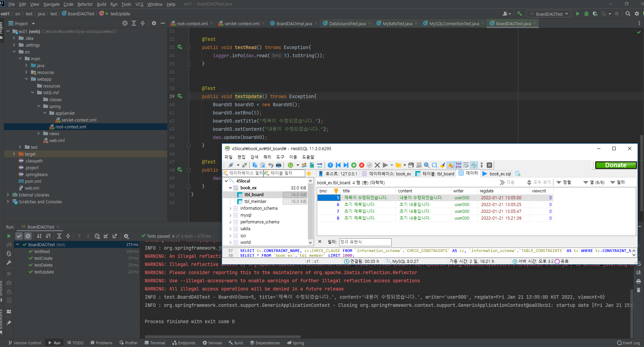Jump to first row icon in HeidiSQL toolbar
This screenshot has height=347, width=644.
pos(338,165)
